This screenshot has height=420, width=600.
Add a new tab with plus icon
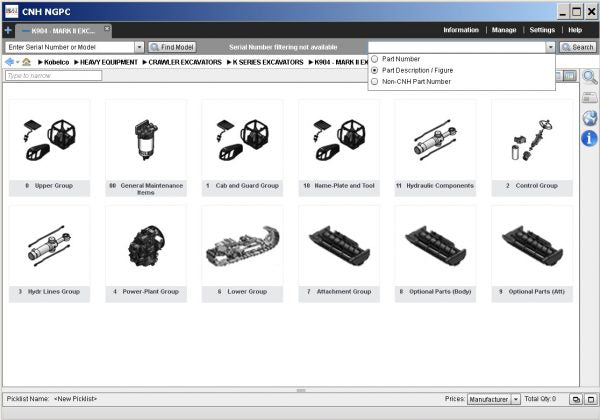(x=8, y=30)
